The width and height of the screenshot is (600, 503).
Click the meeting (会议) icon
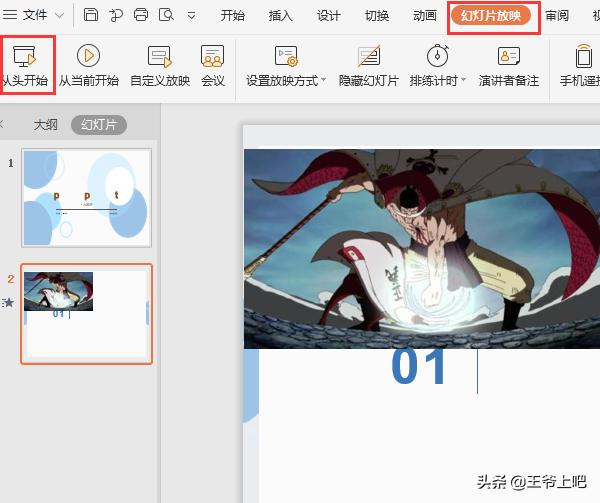pyautogui.click(x=212, y=66)
